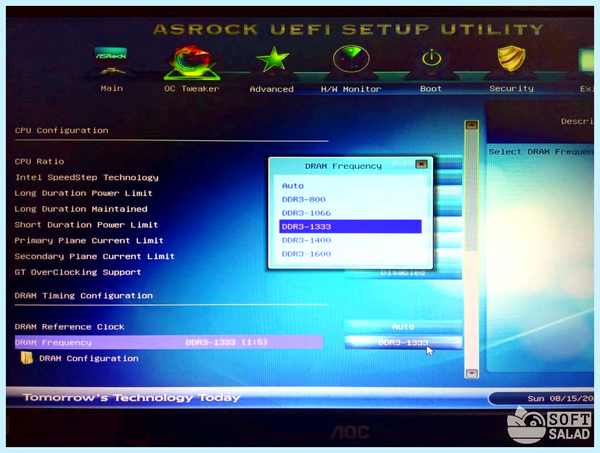Select Intel SpeedStep Technology setting

tap(86, 178)
